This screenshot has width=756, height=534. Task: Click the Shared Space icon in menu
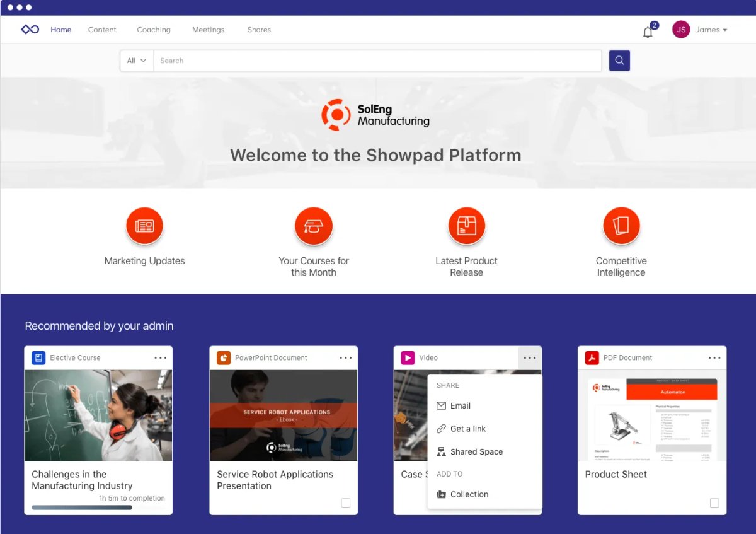(x=441, y=452)
